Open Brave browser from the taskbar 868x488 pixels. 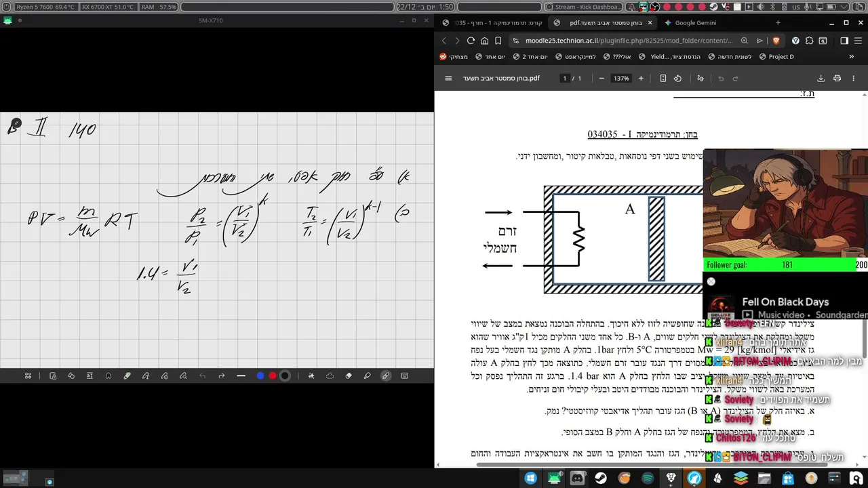(671, 479)
